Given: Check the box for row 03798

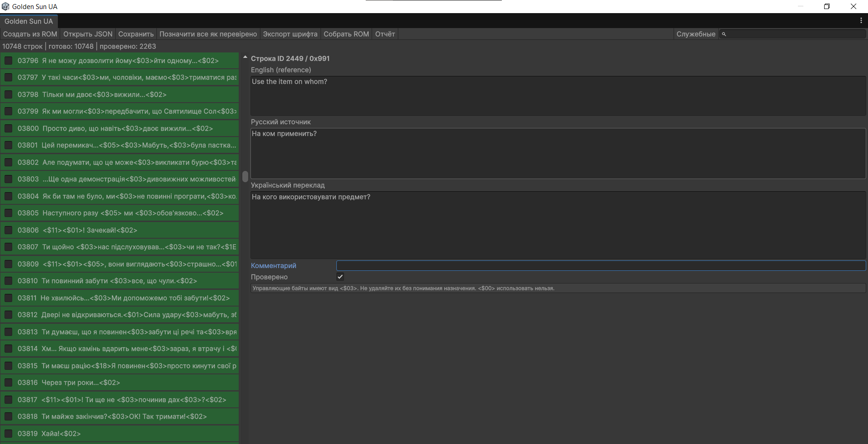Looking at the screenshot, I should [8, 94].
